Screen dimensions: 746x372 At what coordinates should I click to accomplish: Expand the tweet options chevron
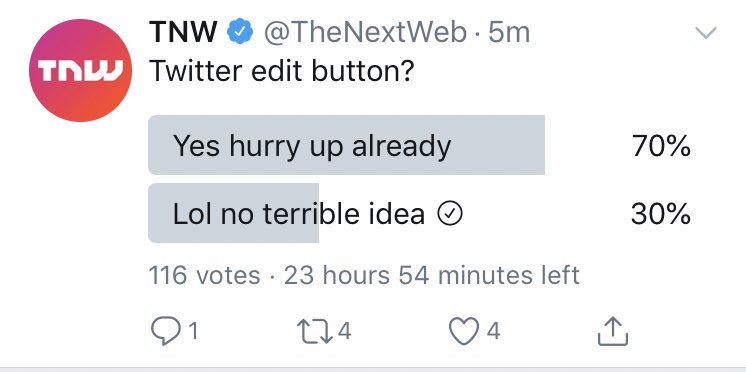point(706,33)
